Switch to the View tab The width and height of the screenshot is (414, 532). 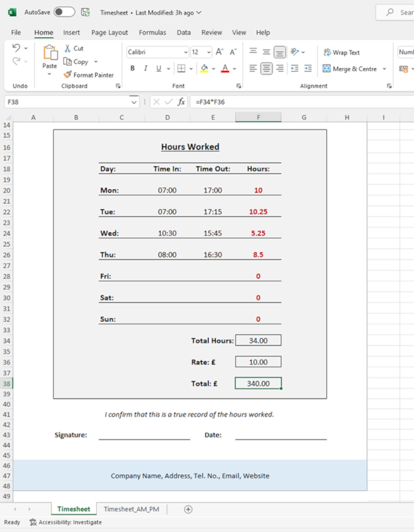click(239, 32)
